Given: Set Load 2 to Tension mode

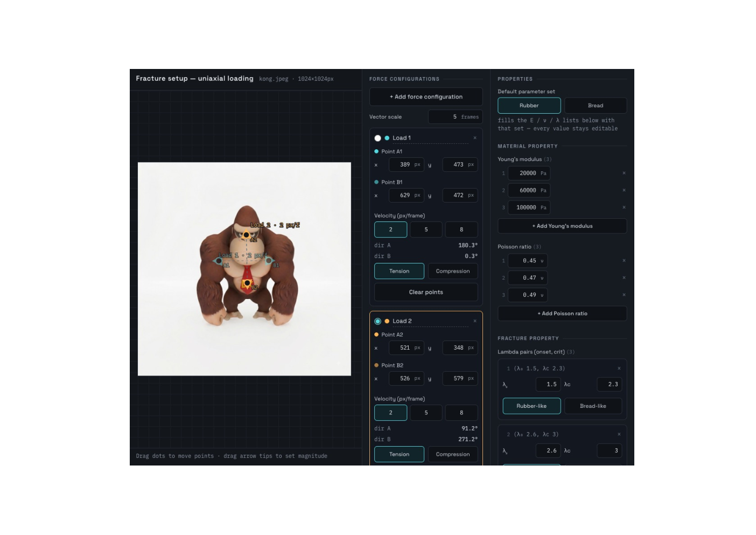Looking at the screenshot, I should click(399, 454).
